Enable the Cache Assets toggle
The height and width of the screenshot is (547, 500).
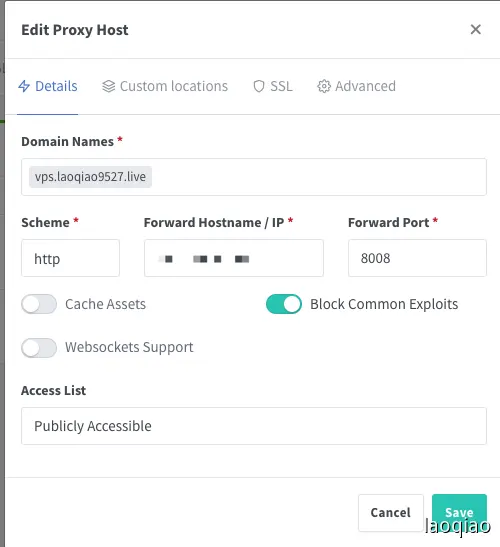[x=39, y=304]
